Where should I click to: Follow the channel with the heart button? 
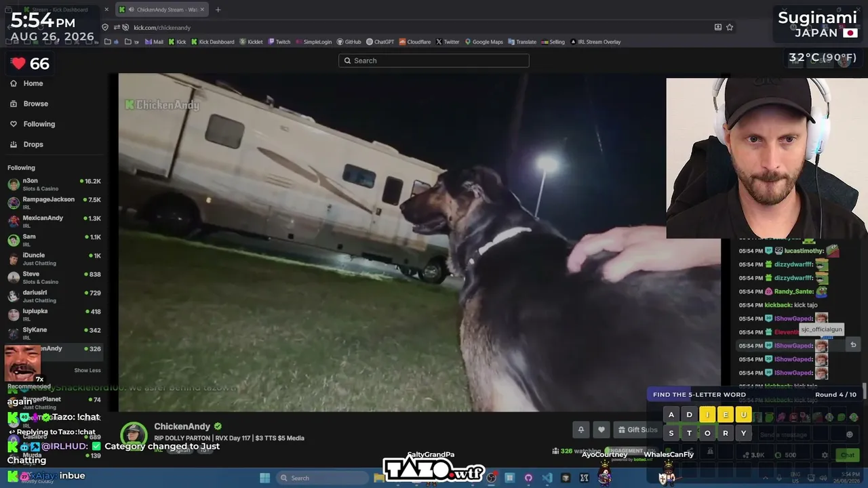(x=601, y=430)
